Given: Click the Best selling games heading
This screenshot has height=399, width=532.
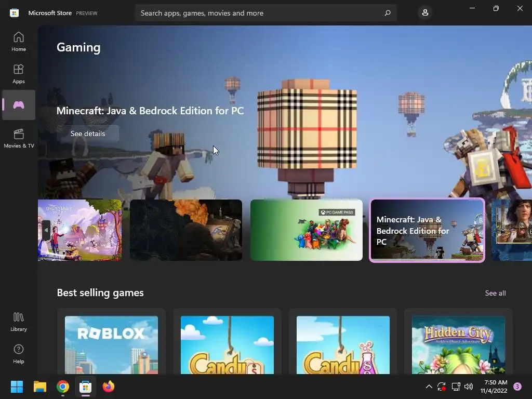Looking at the screenshot, I should [x=100, y=293].
